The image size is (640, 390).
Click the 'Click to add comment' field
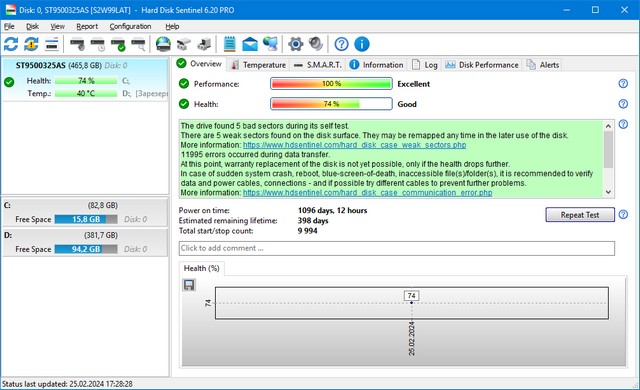tap(397, 248)
